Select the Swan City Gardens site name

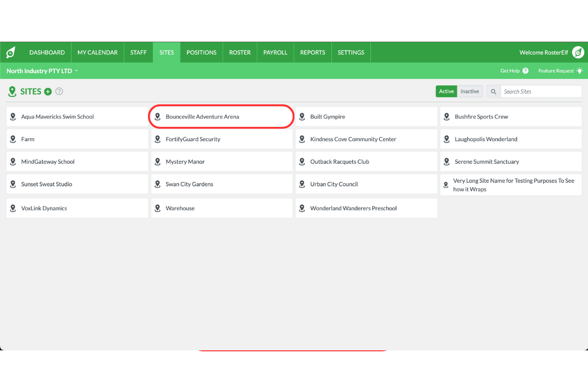[189, 184]
